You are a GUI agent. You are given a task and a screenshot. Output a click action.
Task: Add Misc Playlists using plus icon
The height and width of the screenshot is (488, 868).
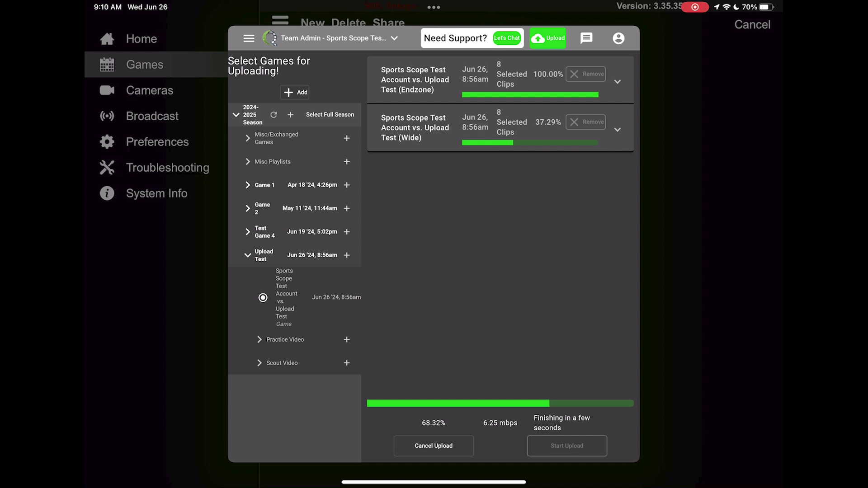pos(347,161)
